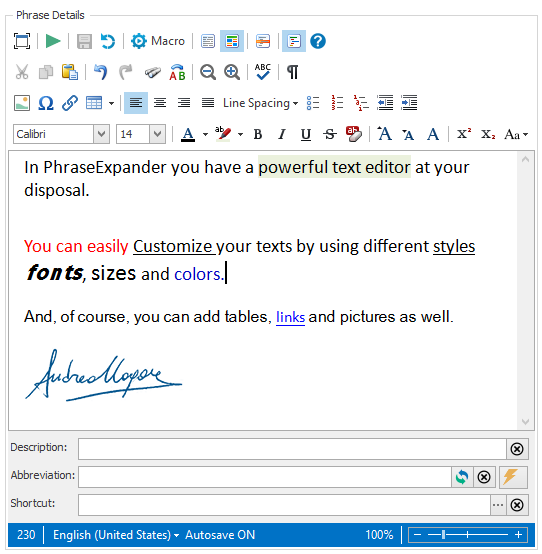Increase paragraph indent

[409, 103]
